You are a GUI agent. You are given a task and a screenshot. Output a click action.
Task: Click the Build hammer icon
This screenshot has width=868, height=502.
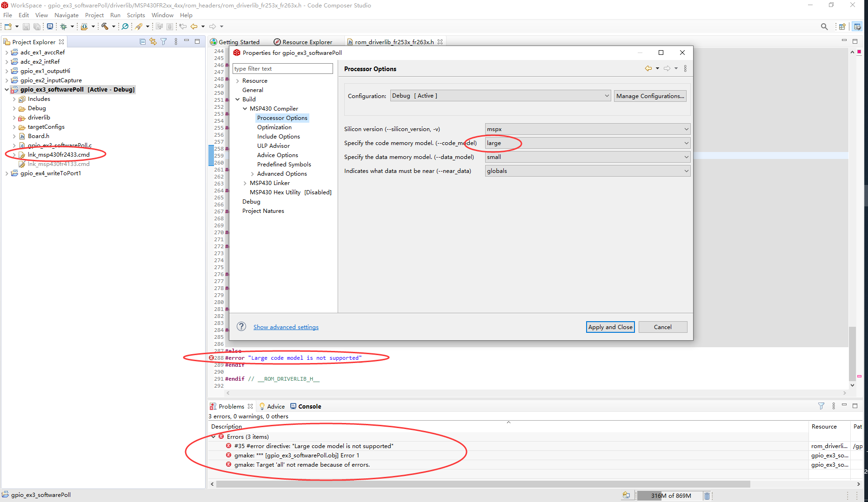[x=105, y=26]
